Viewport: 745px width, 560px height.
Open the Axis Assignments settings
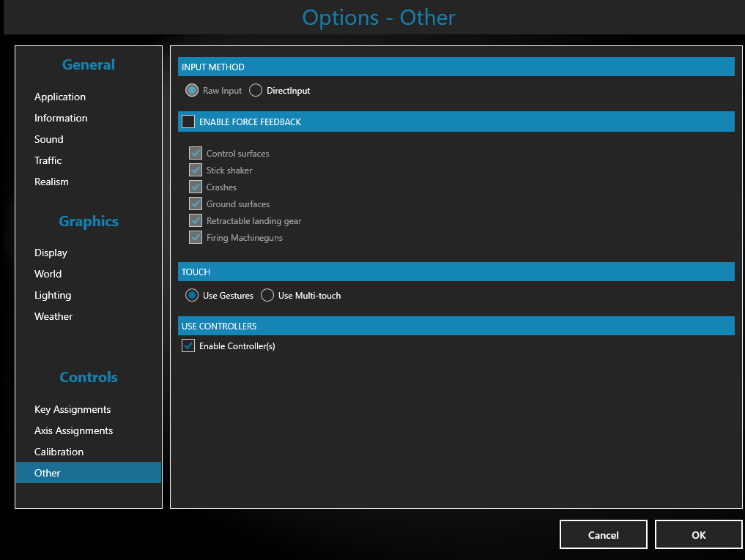click(x=73, y=430)
